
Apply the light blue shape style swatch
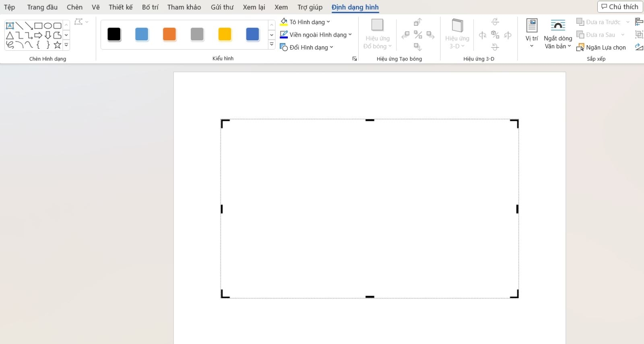(142, 34)
